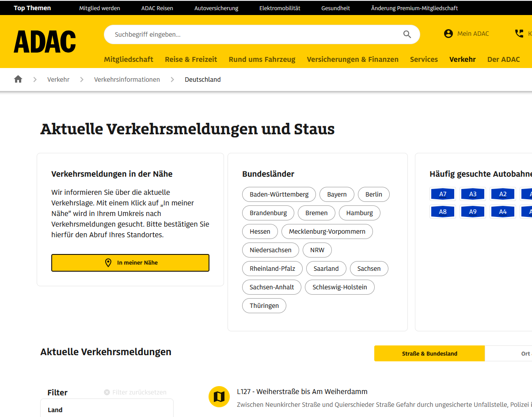The height and width of the screenshot is (417, 532).
Task: Open Verkehrsinformationen breadcrumb link
Action: coord(127,80)
